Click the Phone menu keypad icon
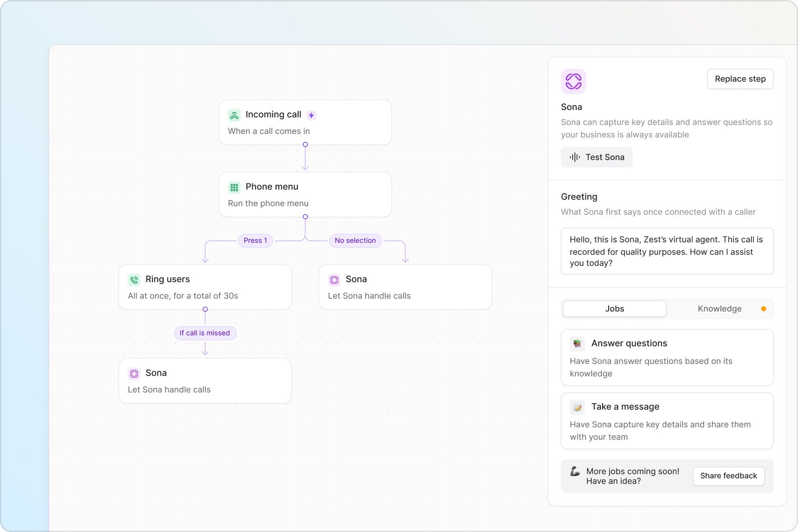Viewport: 798px width, 532px height. coord(234,187)
